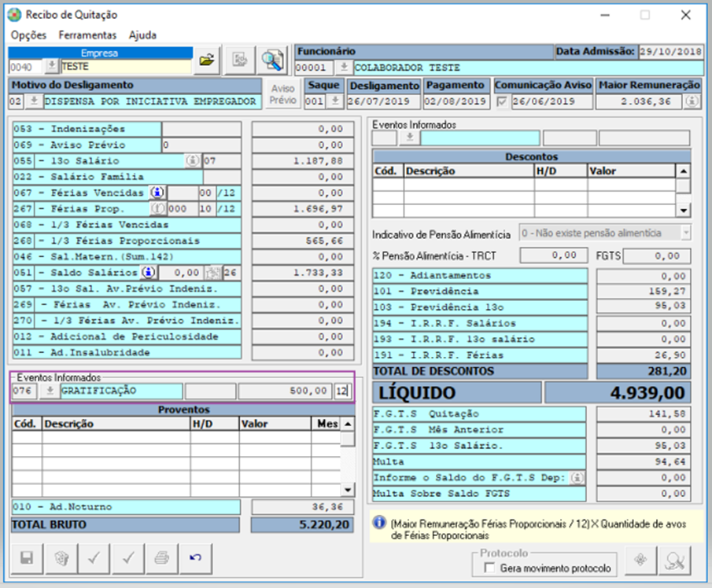Click info icon on Férias Vencidas row
This screenshot has width=712, height=588.
coord(157,193)
